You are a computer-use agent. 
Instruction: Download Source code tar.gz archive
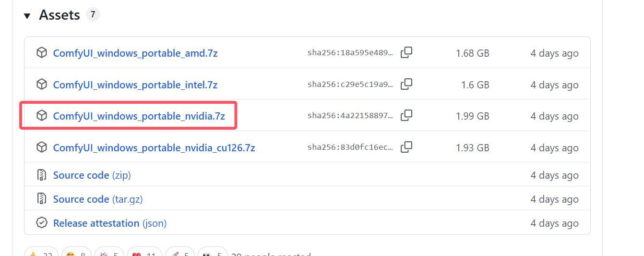(98, 199)
